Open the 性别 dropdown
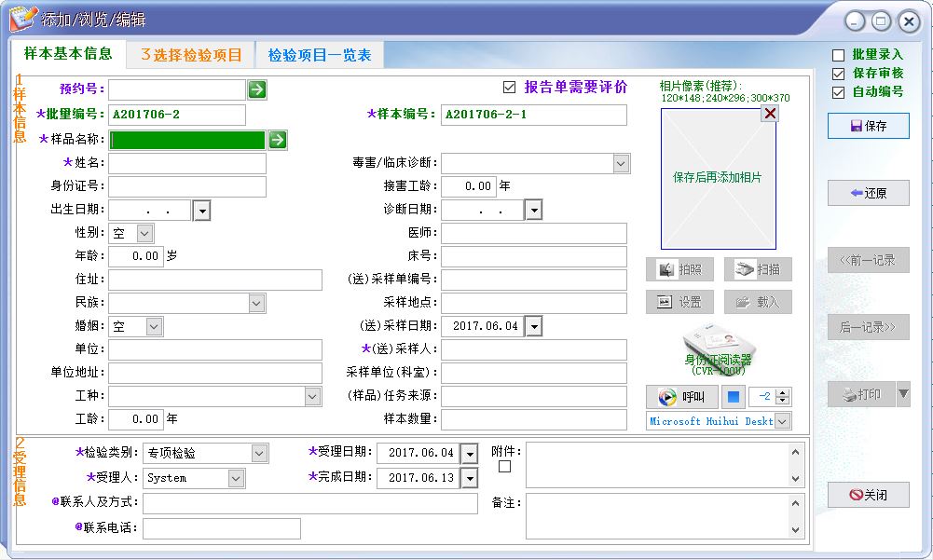This screenshot has height=560, width=933. (x=145, y=233)
